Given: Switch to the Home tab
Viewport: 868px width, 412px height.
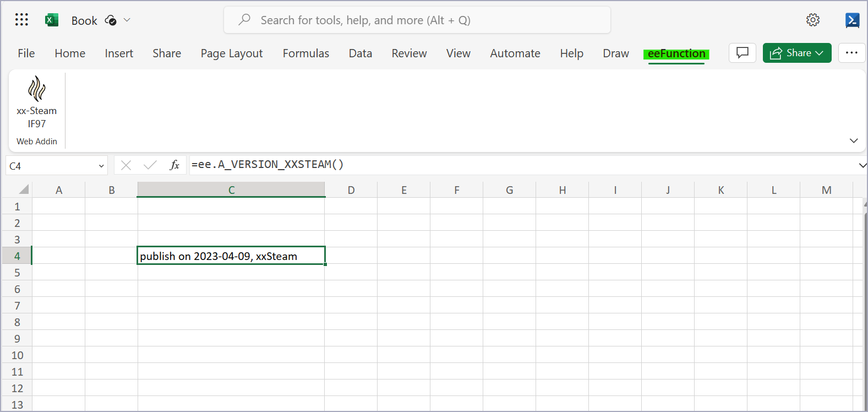Looking at the screenshot, I should [70, 53].
